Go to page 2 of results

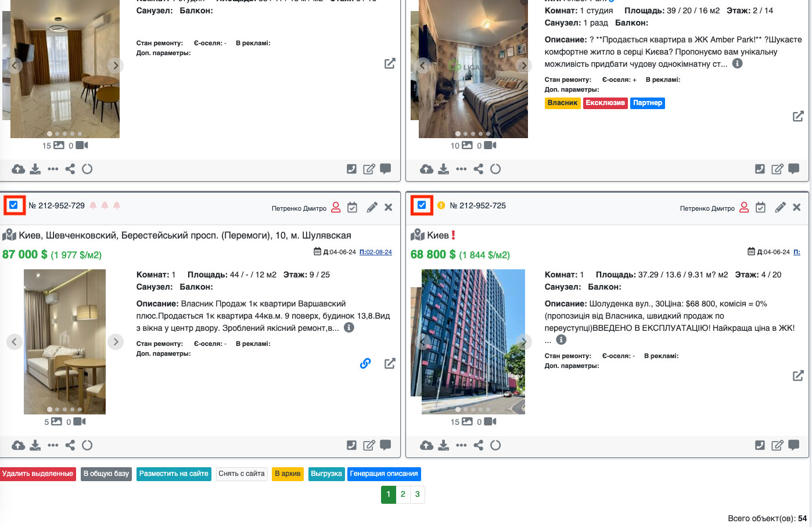[403, 494]
